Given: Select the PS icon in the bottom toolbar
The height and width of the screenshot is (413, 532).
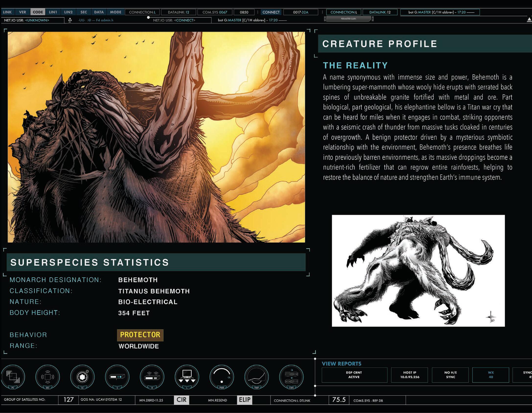Looking at the screenshot, I should click(13, 377).
